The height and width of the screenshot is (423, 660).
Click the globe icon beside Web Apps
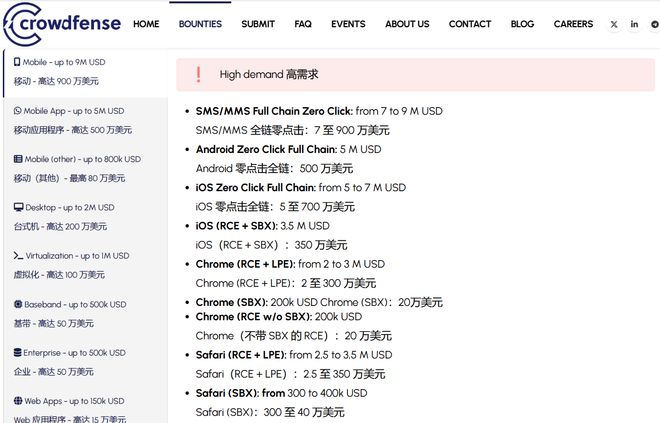tap(18, 401)
